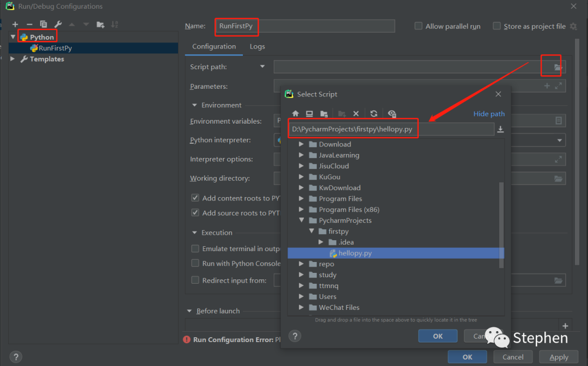Collapse PycharmProjects folder in tree

point(302,220)
